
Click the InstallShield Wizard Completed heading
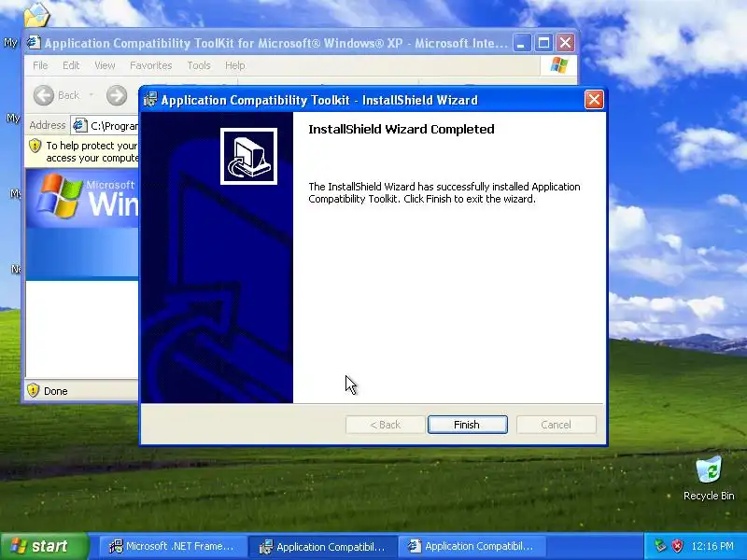coord(402,129)
